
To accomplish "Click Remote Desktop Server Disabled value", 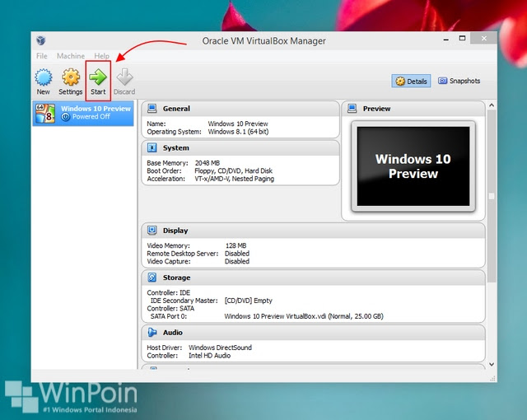I will coord(237,254).
